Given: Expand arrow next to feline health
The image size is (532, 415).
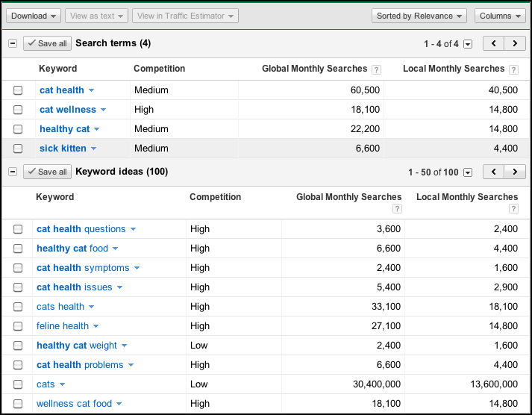Looking at the screenshot, I should coord(96,326).
